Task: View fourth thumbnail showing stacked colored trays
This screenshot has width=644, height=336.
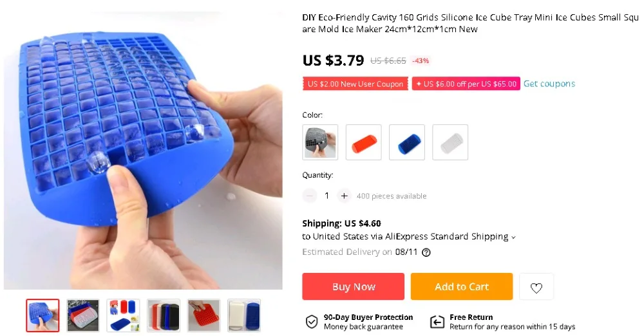Action: pos(164,315)
